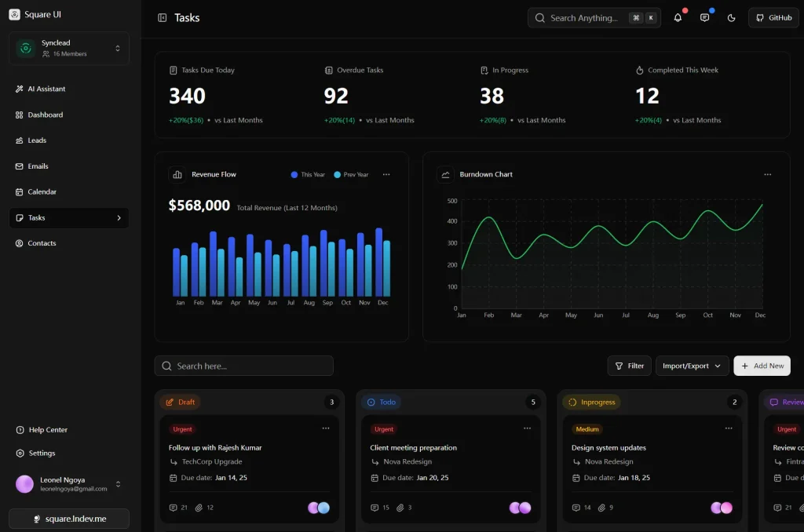Open the notification bell
Viewport: 804px width, 532px height.
click(678, 17)
